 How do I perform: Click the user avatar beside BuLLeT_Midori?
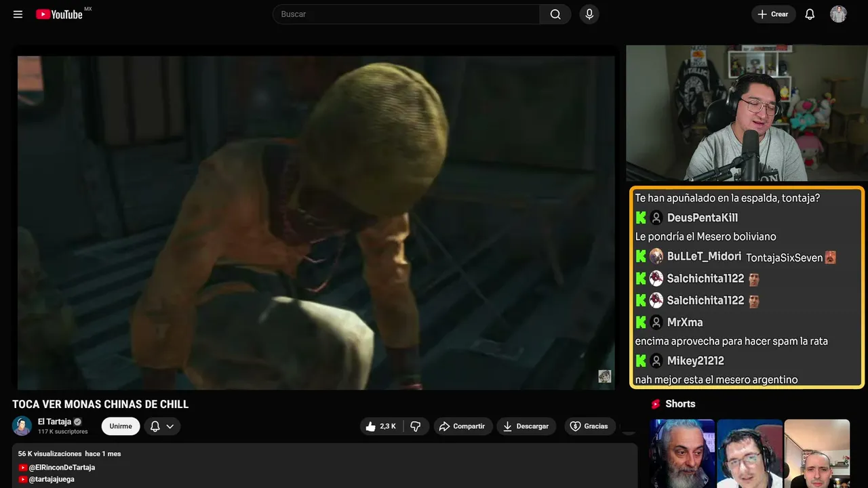[x=656, y=256]
